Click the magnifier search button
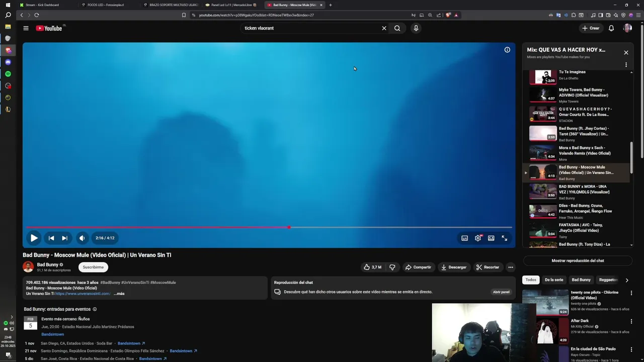The height and width of the screenshot is (362, 644). (x=397, y=28)
